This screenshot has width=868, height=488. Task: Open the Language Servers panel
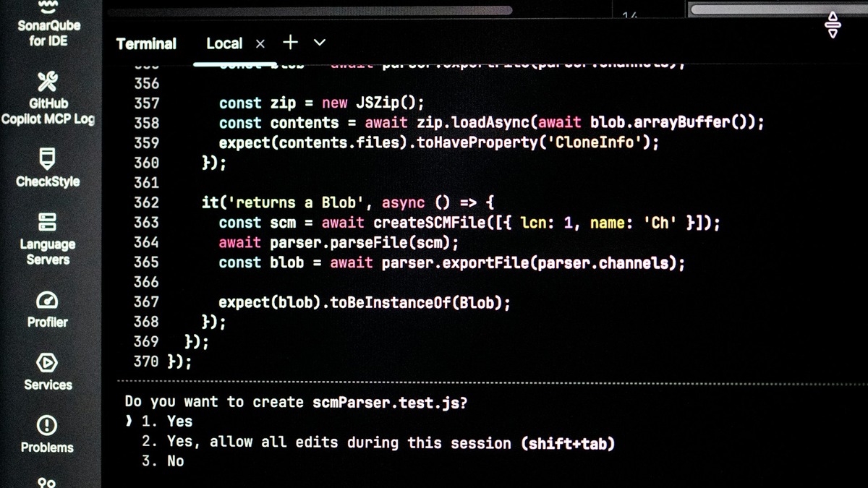(x=47, y=239)
